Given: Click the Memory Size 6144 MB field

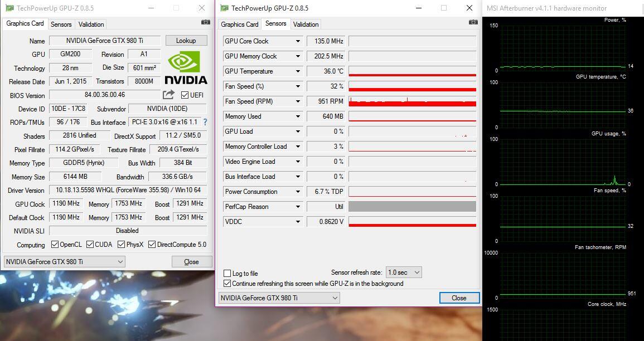Looking at the screenshot, I should pos(75,177).
